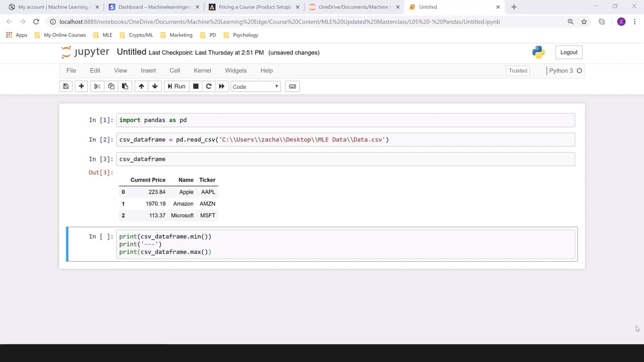
Task: Click the Jupyter logo
Action: tap(85, 52)
